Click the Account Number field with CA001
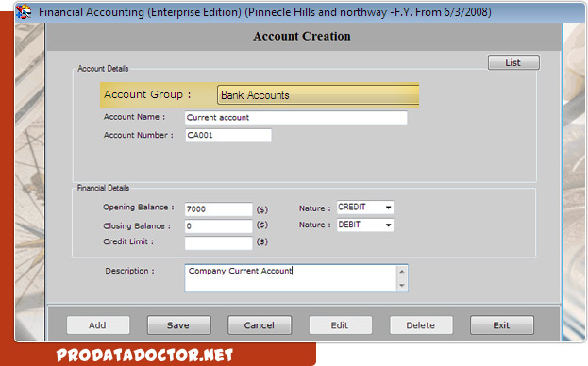 pyautogui.click(x=228, y=135)
